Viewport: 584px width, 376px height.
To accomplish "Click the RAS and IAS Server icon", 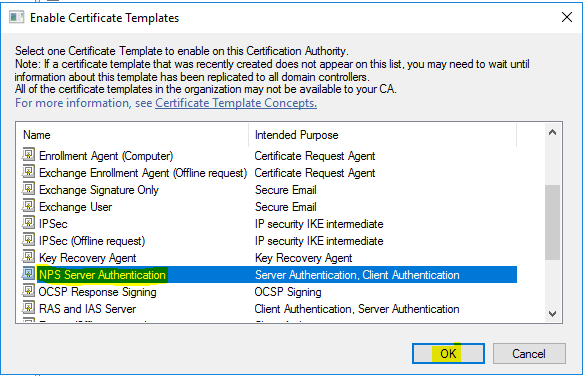I will [28, 308].
